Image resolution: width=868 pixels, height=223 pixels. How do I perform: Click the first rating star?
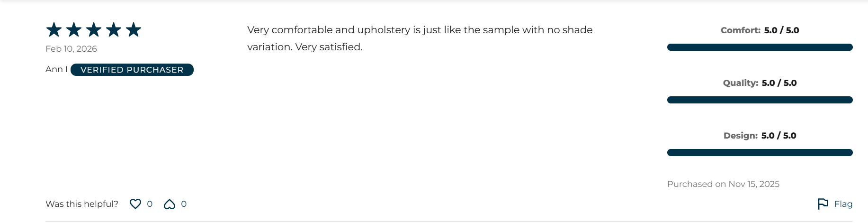click(54, 30)
